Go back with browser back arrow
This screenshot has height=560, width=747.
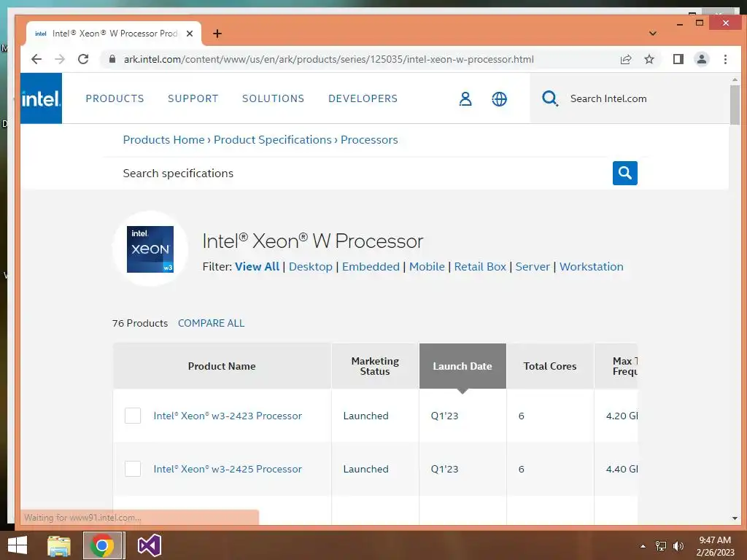36,59
